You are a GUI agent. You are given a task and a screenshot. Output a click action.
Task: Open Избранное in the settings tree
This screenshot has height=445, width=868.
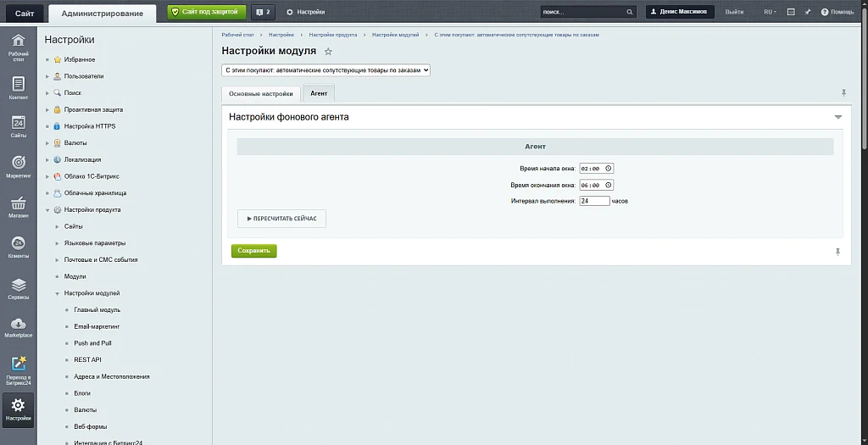79,60
